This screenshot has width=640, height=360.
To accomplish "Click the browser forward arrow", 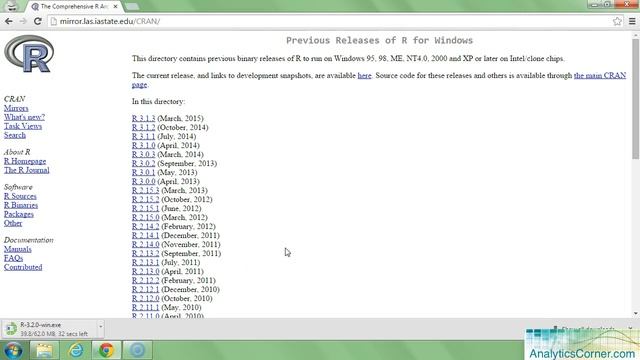I will coord(23,21).
